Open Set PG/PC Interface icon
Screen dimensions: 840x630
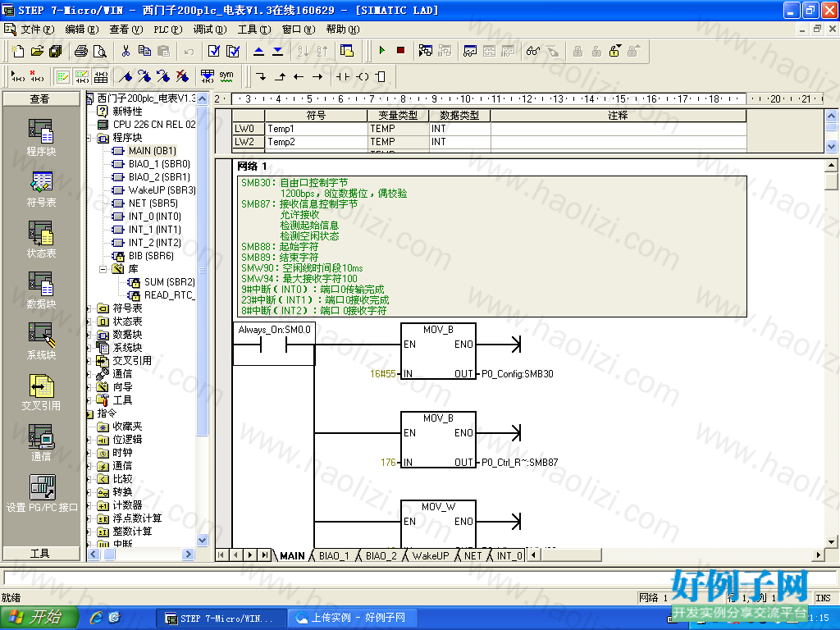pos(42,494)
